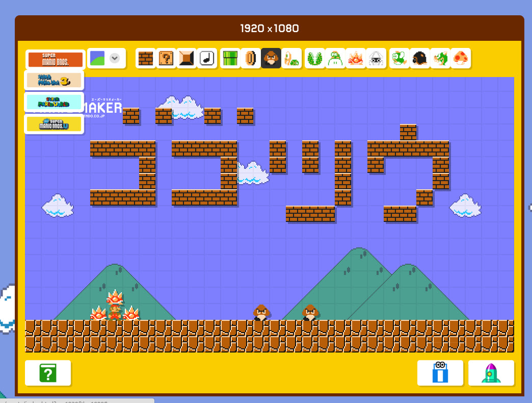Viewport: 532px width, 403px height.
Task: Select the Goomba enemy tool
Action: (271, 58)
